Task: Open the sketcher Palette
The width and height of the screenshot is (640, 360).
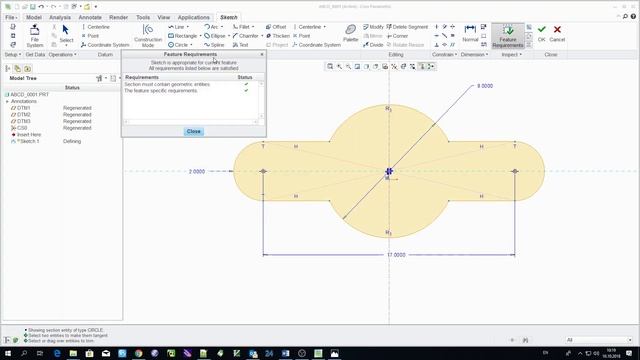Action: [x=351, y=33]
